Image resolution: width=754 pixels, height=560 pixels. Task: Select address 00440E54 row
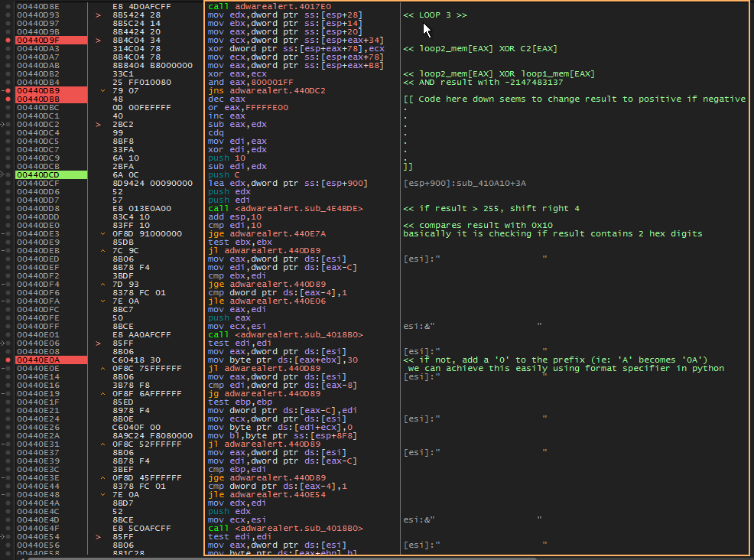pyautogui.click(x=38, y=536)
